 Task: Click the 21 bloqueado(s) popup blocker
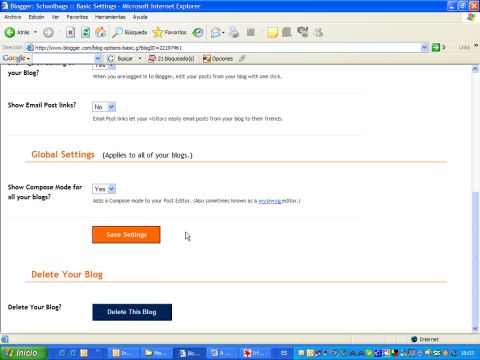tap(171, 59)
